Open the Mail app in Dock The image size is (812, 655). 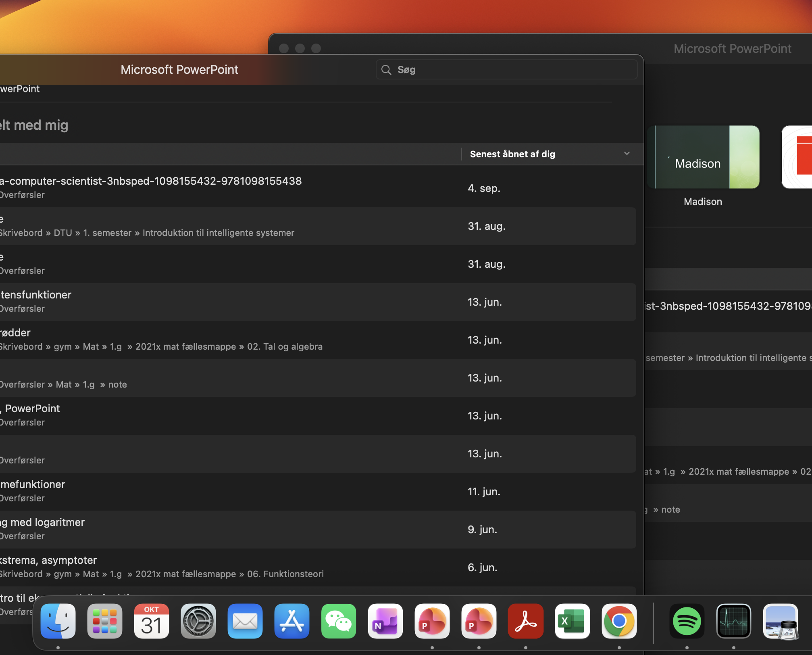[245, 621]
